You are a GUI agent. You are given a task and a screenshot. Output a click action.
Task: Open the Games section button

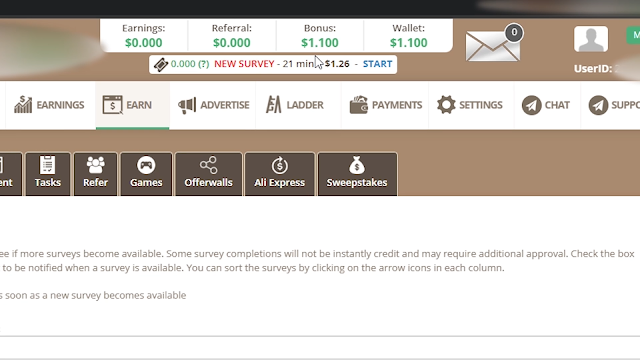coord(146,174)
